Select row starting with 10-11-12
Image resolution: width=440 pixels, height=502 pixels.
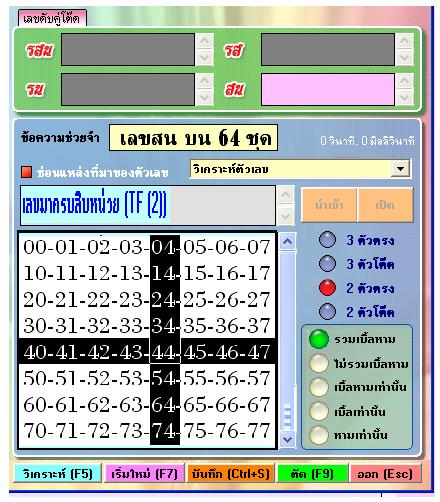[x=147, y=273]
